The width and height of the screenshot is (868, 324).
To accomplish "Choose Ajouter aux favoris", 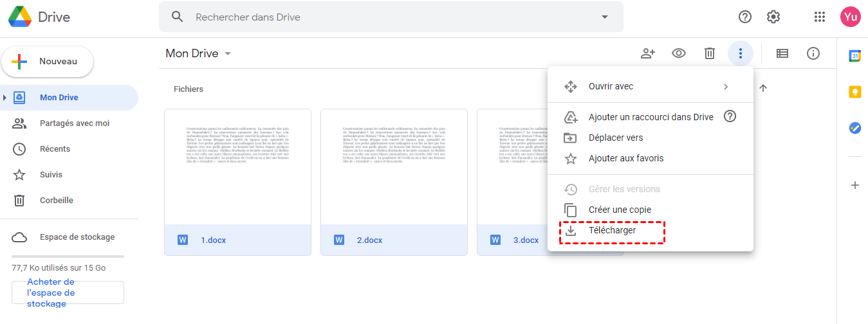I will click(x=651, y=158).
